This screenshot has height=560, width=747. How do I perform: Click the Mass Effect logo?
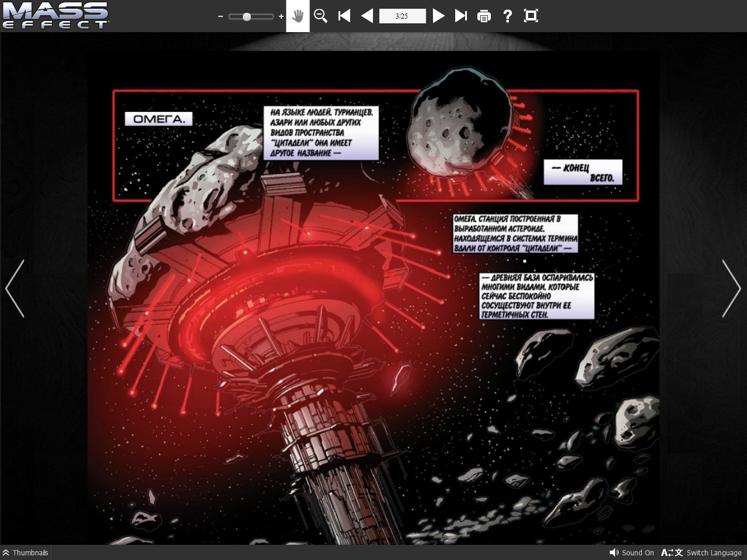click(x=55, y=16)
